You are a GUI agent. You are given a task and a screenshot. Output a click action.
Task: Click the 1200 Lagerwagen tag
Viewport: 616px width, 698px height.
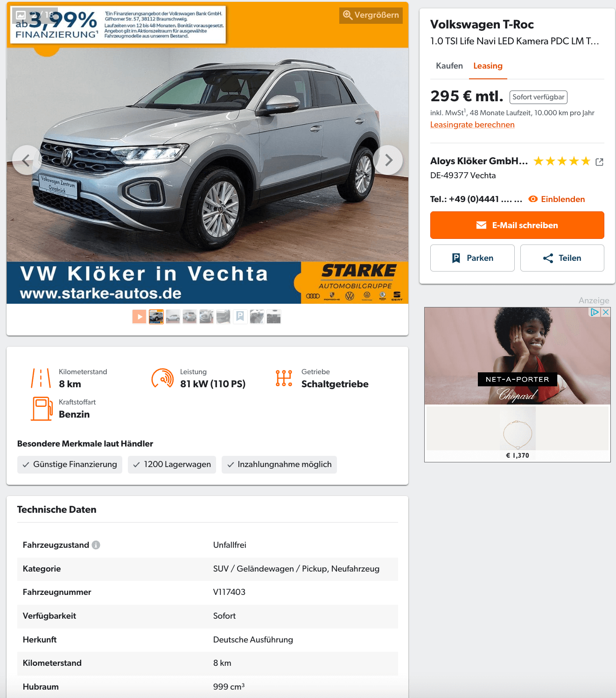pyautogui.click(x=172, y=465)
